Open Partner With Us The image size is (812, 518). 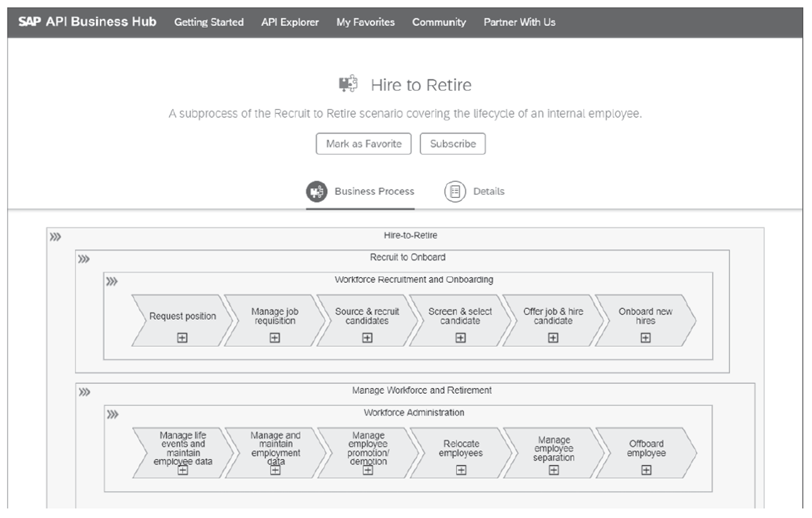pos(520,22)
